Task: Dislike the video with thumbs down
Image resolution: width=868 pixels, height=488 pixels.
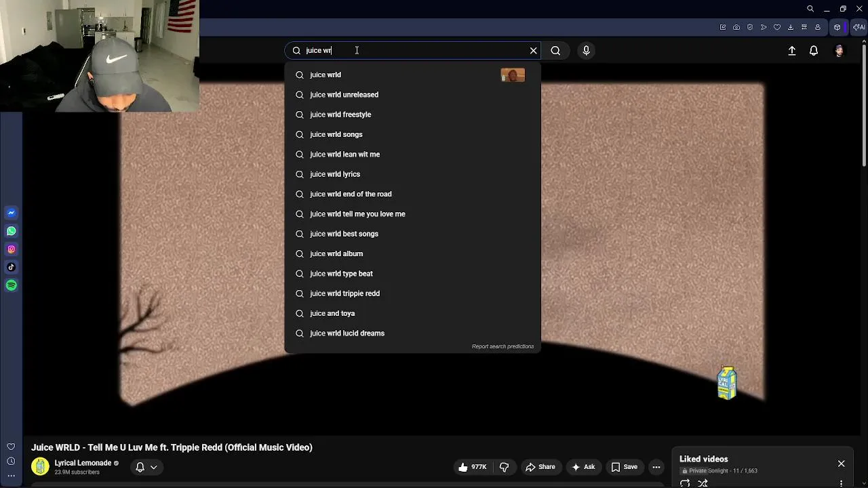Action: point(504,467)
